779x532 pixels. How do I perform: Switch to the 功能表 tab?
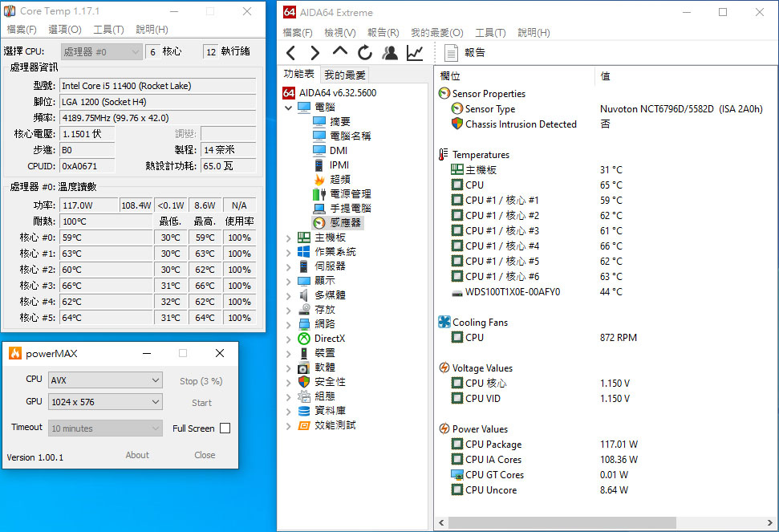coord(298,74)
